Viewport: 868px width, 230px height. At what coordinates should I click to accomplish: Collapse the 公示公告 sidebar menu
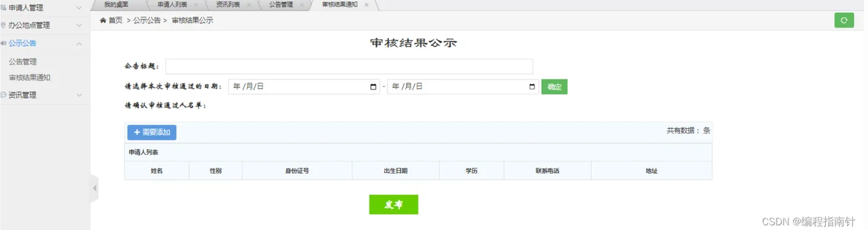(x=45, y=43)
